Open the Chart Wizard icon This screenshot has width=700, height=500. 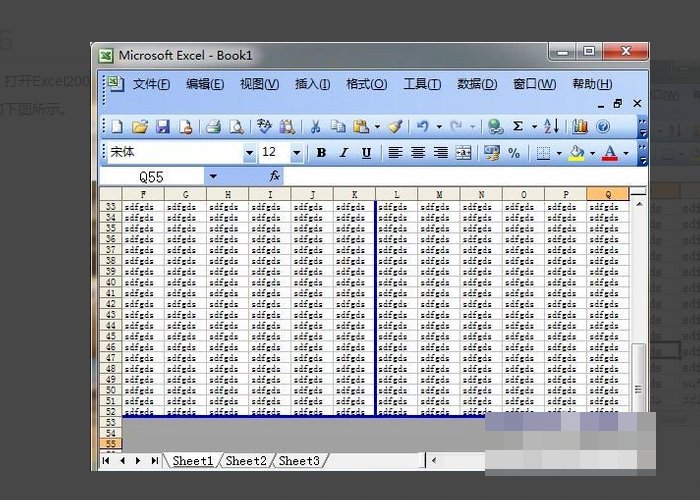coord(580,127)
